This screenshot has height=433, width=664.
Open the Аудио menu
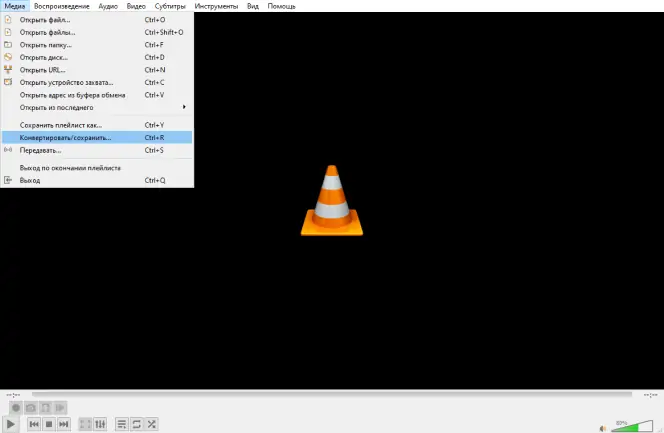click(108, 6)
